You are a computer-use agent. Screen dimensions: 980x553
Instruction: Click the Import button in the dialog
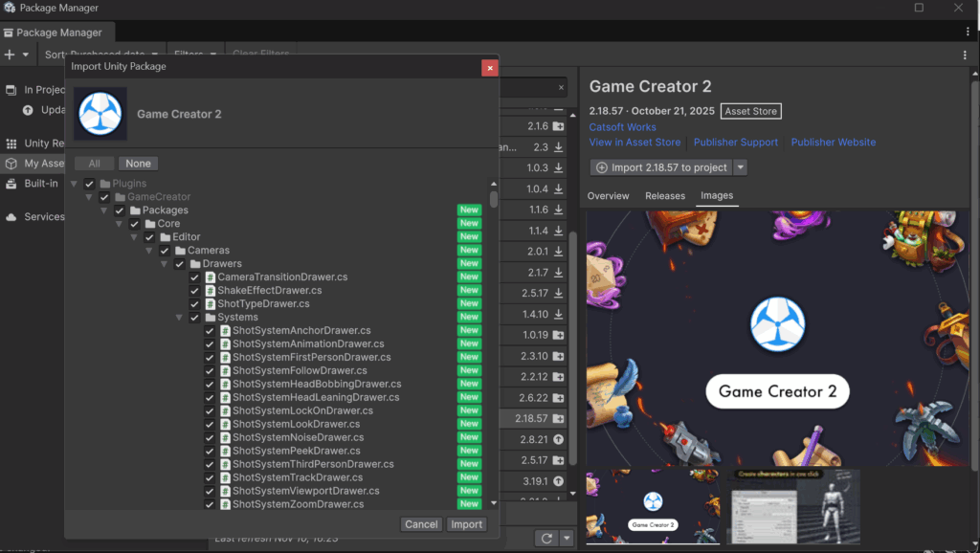click(467, 524)
